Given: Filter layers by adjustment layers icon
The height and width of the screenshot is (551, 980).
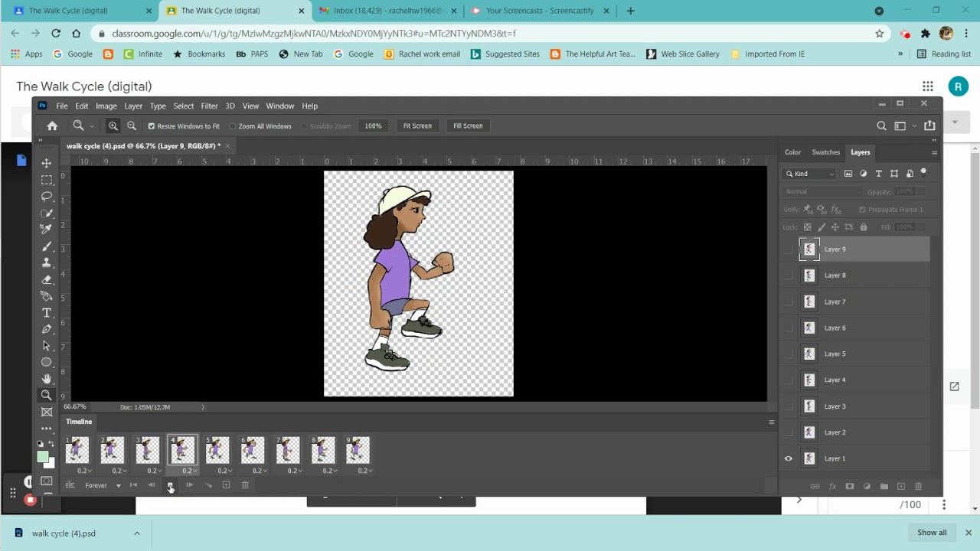Looking at the screenshot, I should (864, 174).
